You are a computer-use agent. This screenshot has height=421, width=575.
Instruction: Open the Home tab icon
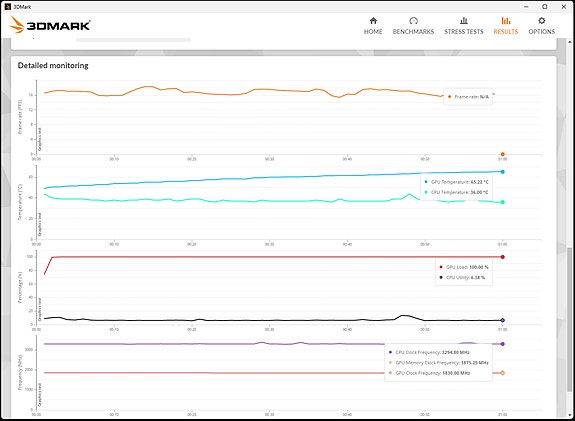(x=373, y=21)
